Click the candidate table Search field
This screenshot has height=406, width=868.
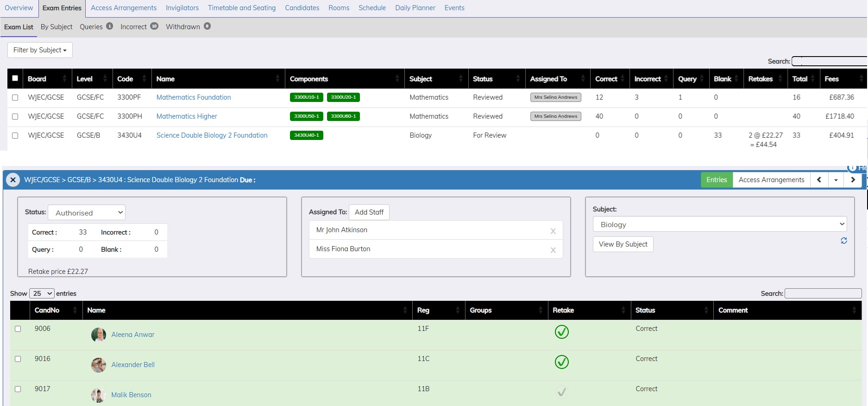pyautogui.click(x=823, y=293)
